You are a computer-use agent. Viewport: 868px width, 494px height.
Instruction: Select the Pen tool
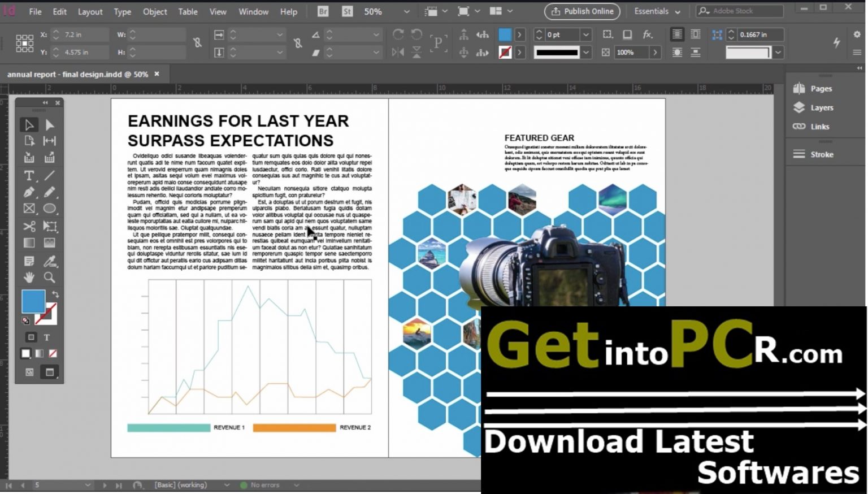coord(29,192)
